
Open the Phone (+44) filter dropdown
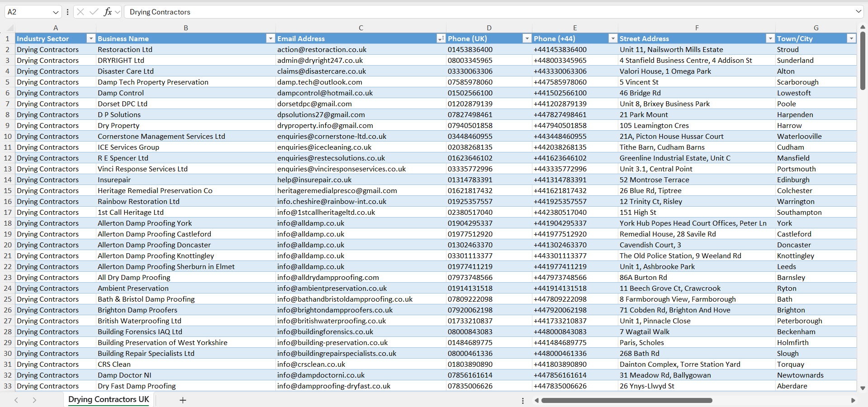[612, 38]
